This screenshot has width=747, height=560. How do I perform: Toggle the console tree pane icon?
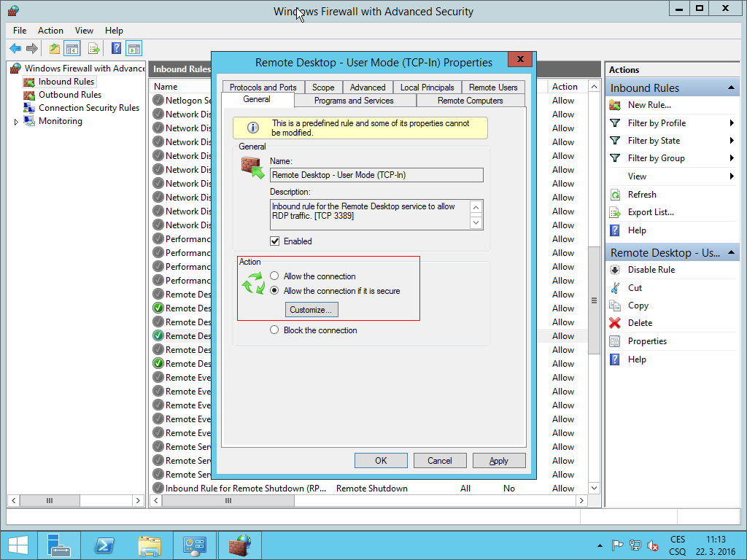(x=72, y=48)
